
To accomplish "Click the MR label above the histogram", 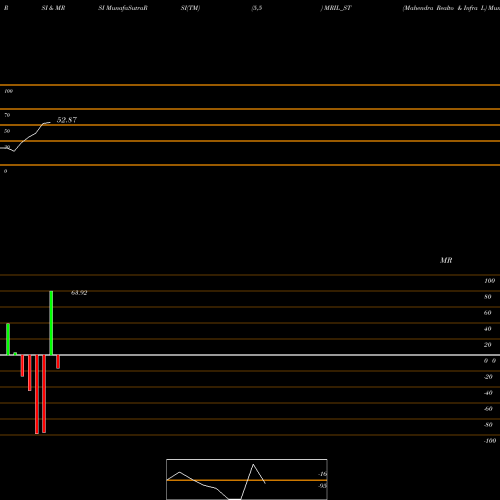I will click(x=446, y=260).
